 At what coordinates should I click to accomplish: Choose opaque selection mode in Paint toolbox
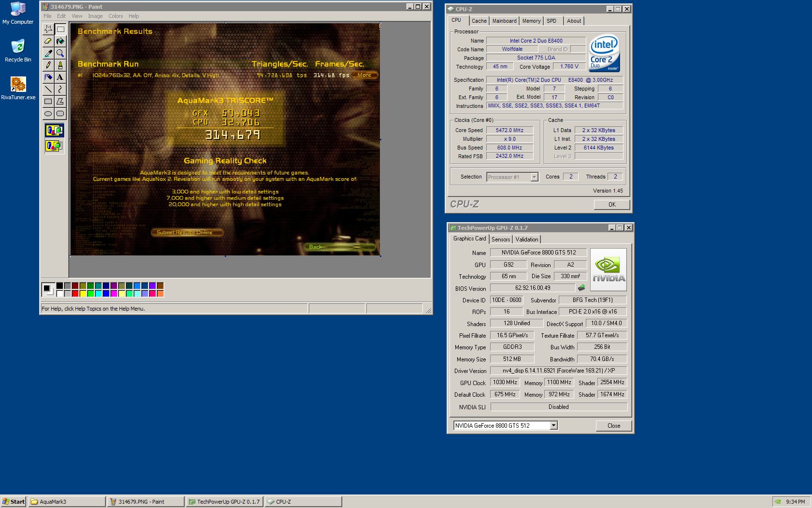click(x=55, y=131)
